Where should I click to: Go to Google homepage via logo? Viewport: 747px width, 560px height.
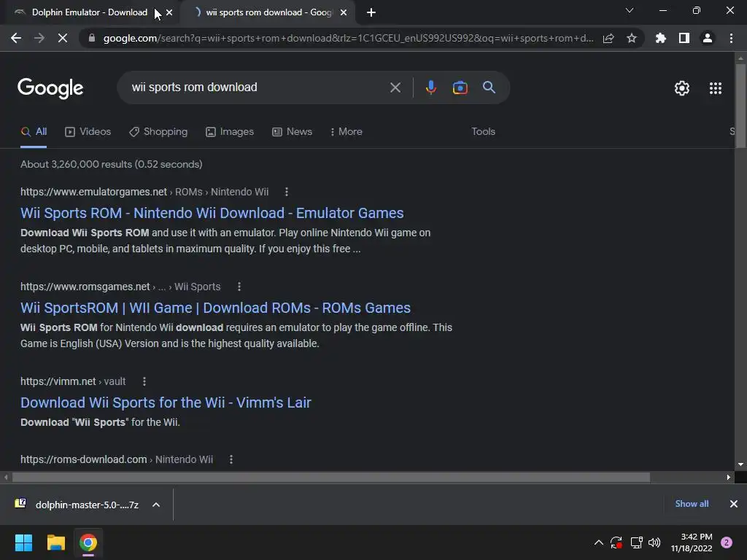tap(50, 88)
